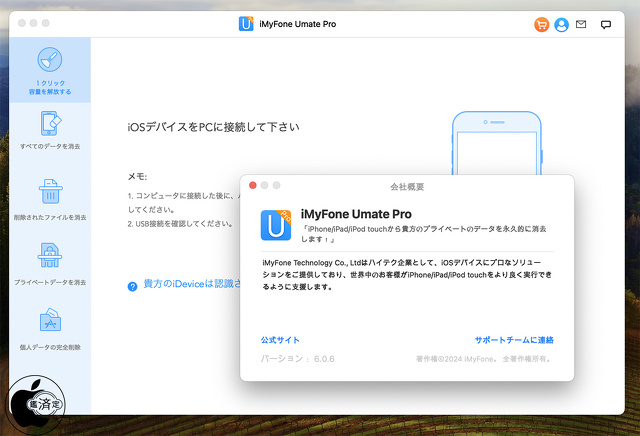
Task: Click the 会社概要 dialog title
Action: (407, 187)
